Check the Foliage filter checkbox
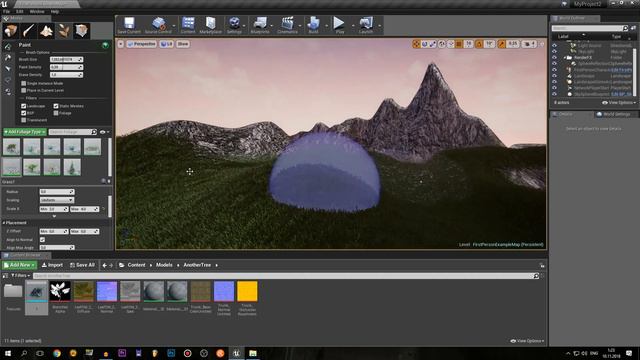 pyautogui.click(x=56, y=113)
